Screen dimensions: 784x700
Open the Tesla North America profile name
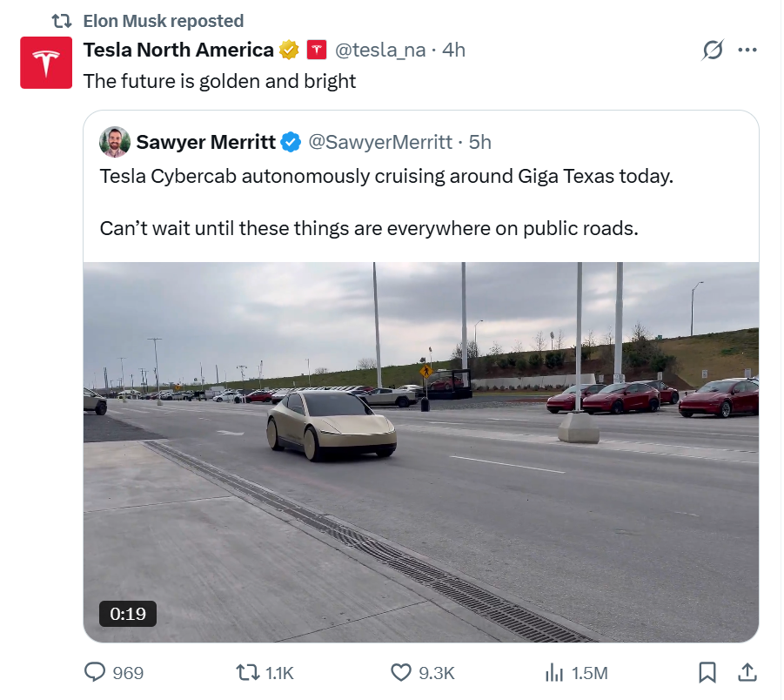pos(178,50)
